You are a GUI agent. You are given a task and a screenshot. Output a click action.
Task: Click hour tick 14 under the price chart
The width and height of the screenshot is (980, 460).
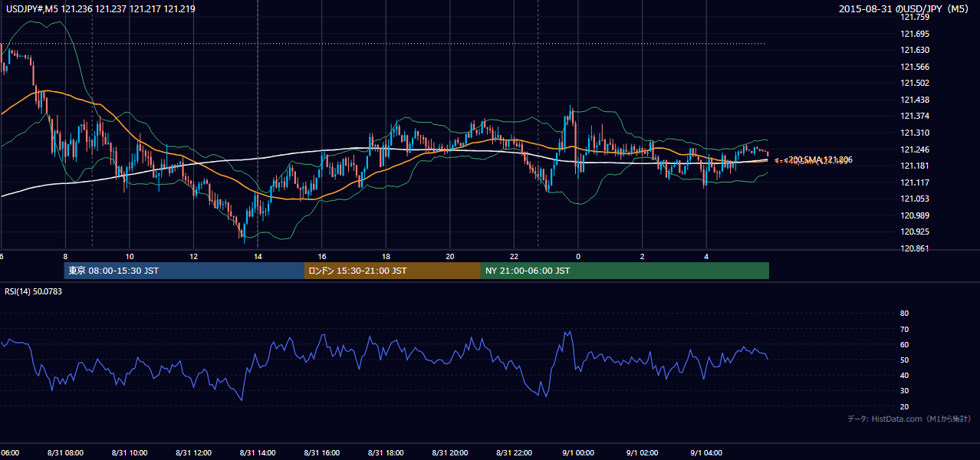coord(258,257)
